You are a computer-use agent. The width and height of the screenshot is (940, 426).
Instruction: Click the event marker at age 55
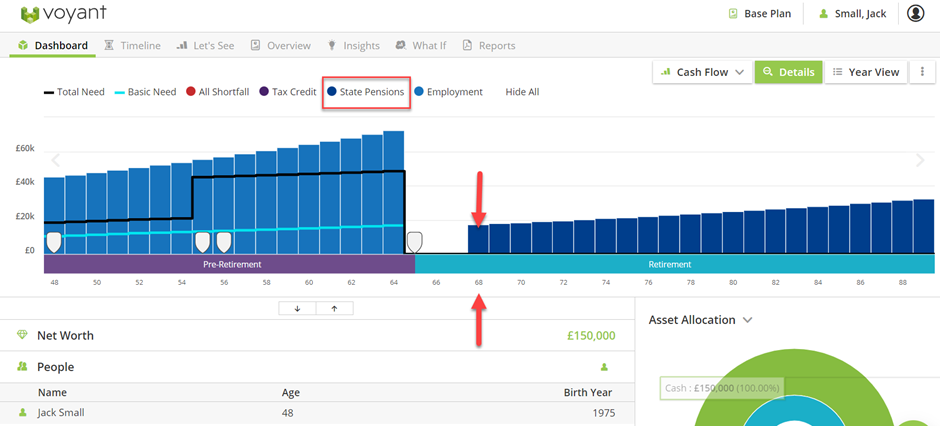(x=203, y=243)
